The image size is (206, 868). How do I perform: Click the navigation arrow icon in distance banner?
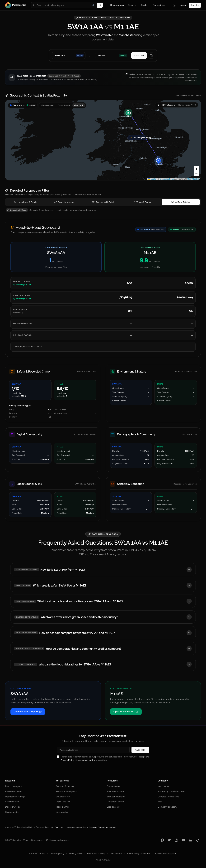(x=12, y=78)
